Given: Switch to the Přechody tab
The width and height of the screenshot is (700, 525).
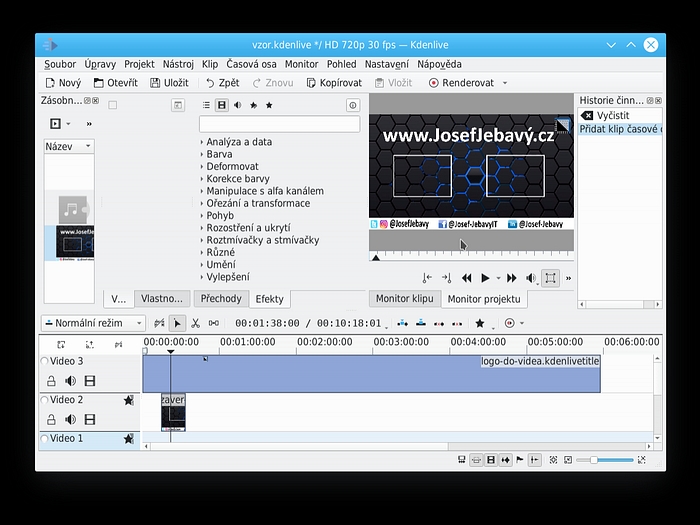Looking at the screenshot, I should 220,298.
